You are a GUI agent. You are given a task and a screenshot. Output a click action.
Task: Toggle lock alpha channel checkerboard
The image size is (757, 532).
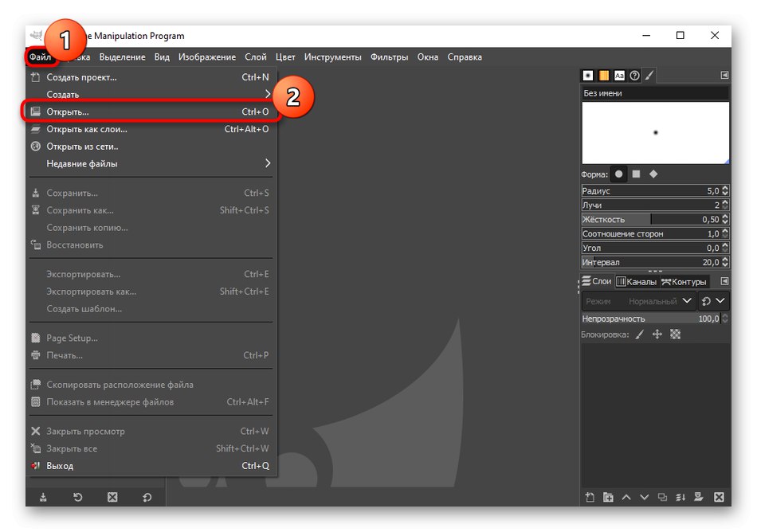coord(676,334)
